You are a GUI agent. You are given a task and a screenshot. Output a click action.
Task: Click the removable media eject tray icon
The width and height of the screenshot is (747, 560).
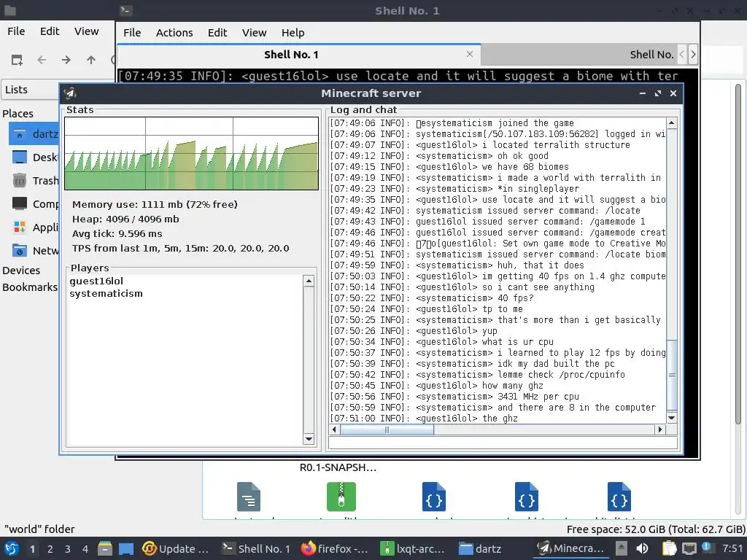click(622, 548)
